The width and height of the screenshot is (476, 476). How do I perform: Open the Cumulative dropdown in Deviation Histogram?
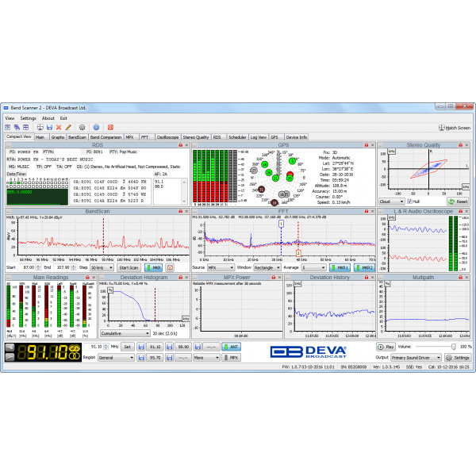[125, 334]
